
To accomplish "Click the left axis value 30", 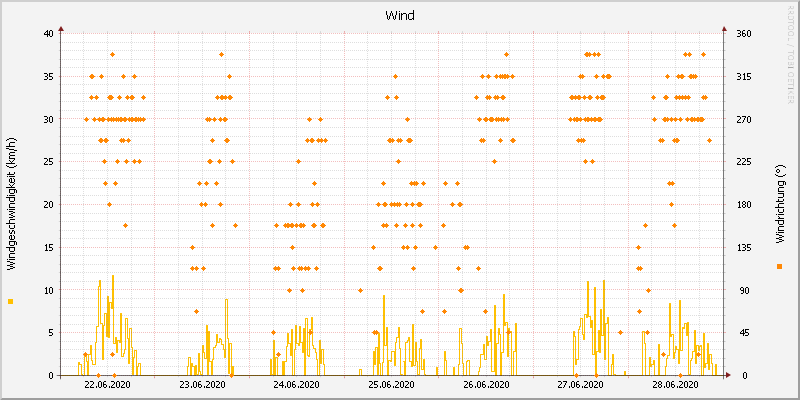I will 48,119.
